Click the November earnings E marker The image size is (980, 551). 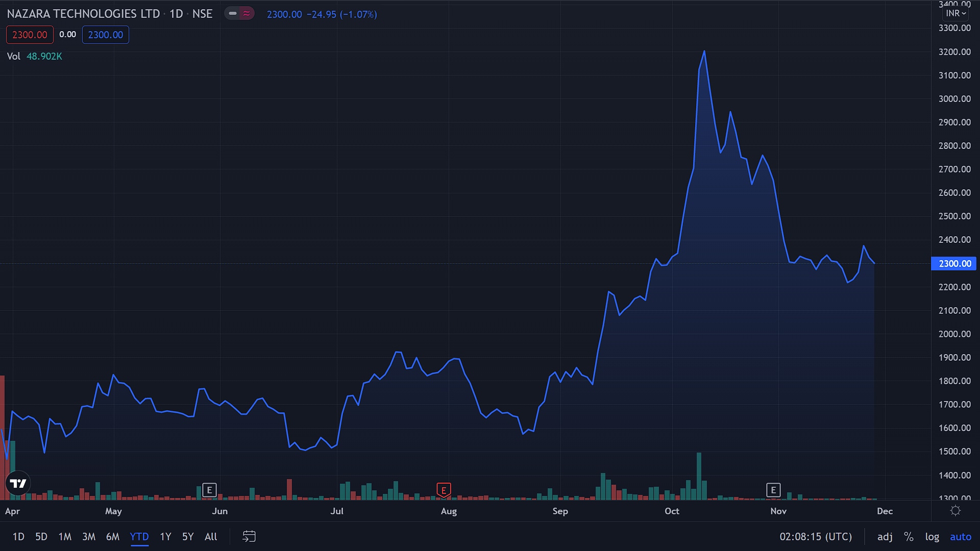(773, 490)
